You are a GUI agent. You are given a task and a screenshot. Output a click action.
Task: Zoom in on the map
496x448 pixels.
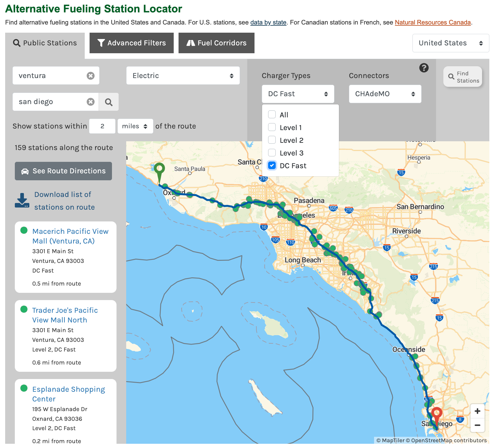477,411
